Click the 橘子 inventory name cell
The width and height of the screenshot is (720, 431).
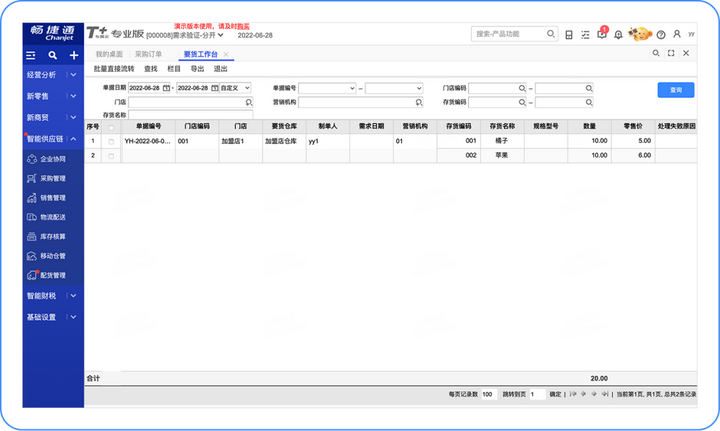[x=502, y=141]
